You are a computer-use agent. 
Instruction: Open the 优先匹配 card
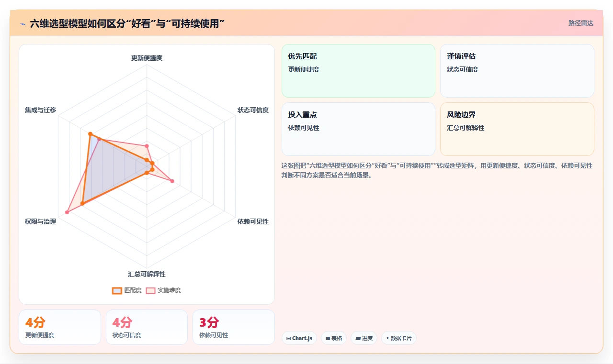coord(358,71)
